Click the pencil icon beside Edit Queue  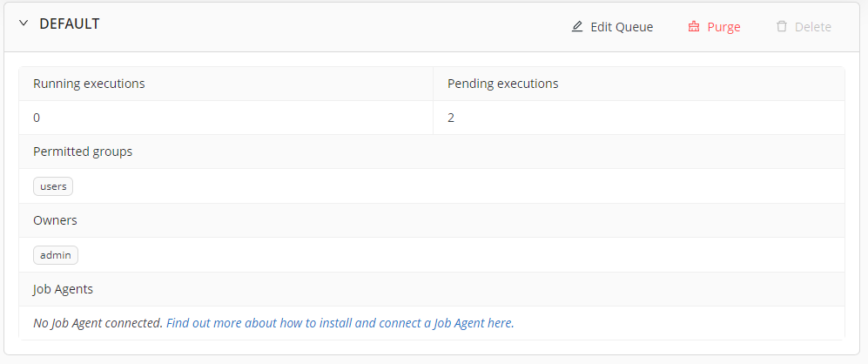point(577,27)
